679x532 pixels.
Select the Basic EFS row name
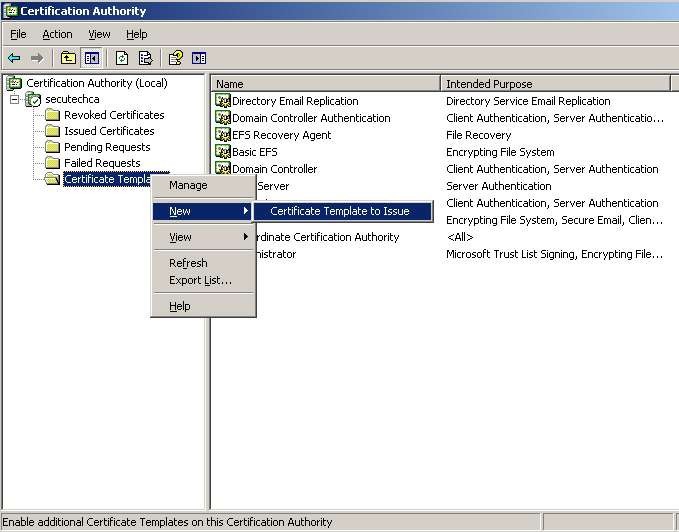point(255,152)
